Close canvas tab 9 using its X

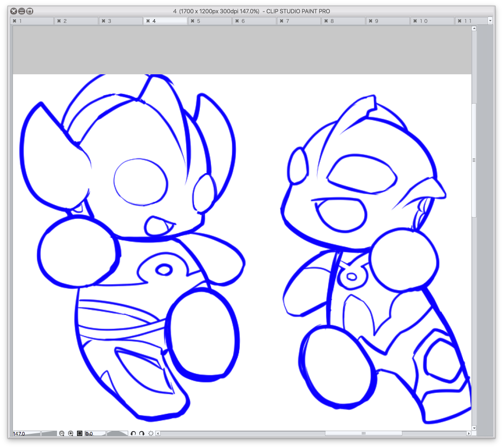click(x=371, y=21)
